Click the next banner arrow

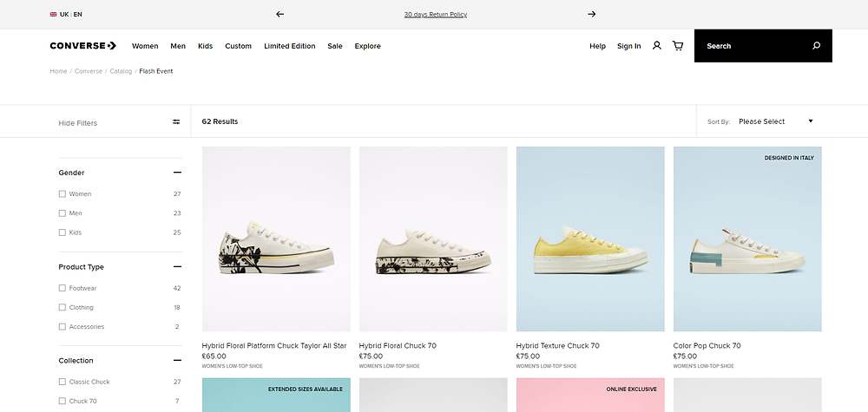coord(592,15)
